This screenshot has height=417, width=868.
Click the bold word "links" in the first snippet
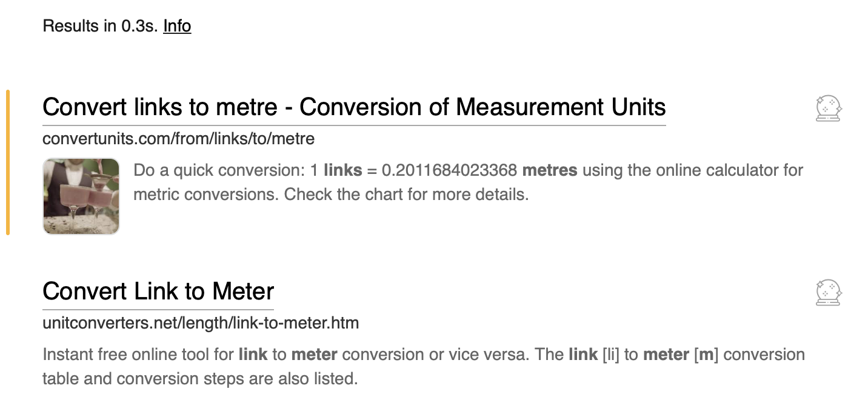click(x=342, y=170)
